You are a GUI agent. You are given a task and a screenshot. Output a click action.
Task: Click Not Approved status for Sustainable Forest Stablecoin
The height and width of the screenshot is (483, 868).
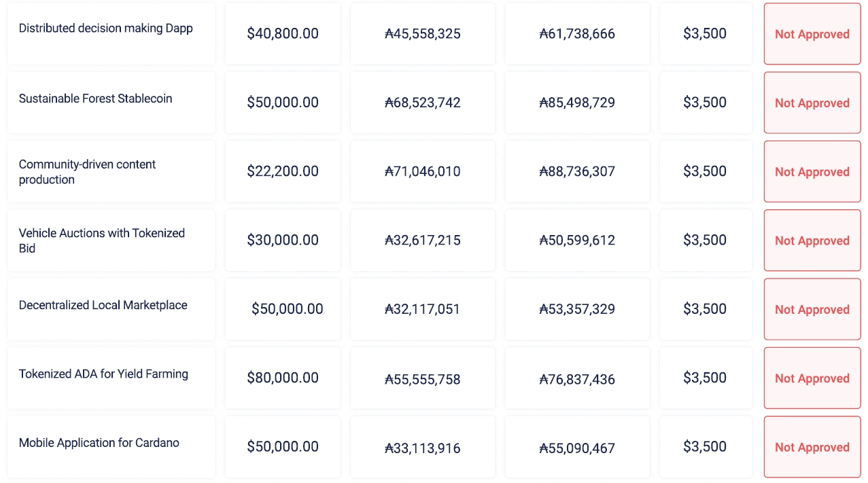(x=812, y=103)
